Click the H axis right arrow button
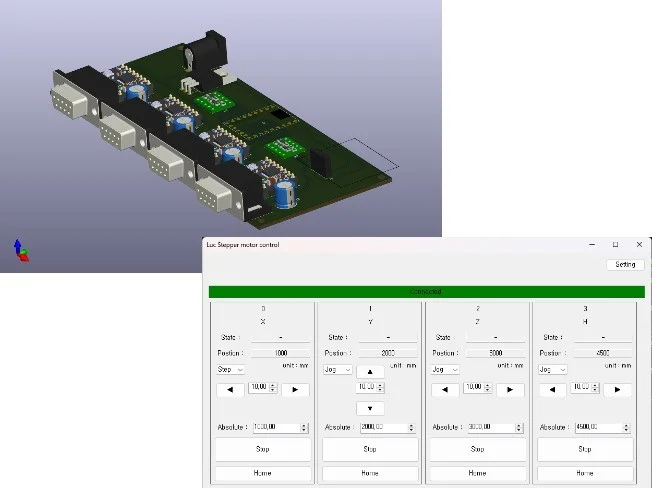This screenshot has width=652, height=488. click(617, 389)
